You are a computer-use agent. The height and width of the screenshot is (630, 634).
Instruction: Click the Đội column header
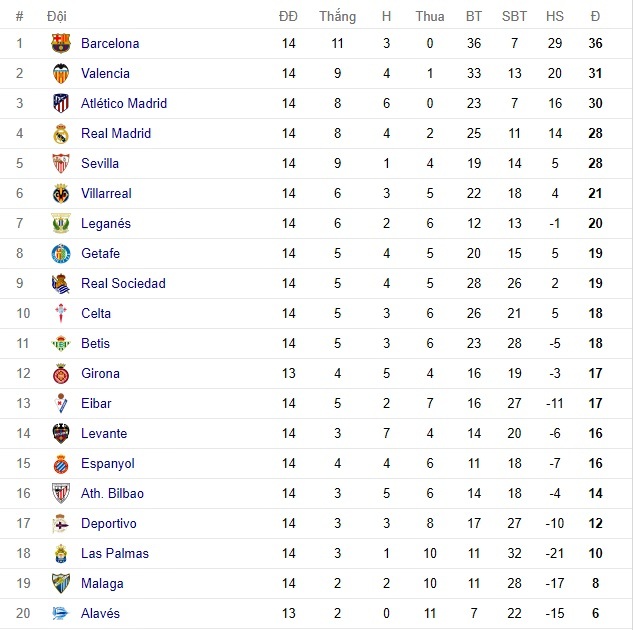click(x=57, y=17)
